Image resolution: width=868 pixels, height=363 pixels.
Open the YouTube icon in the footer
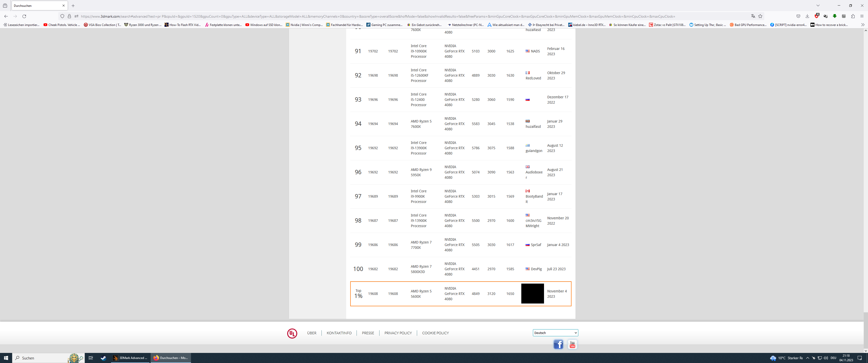point(572,344)
